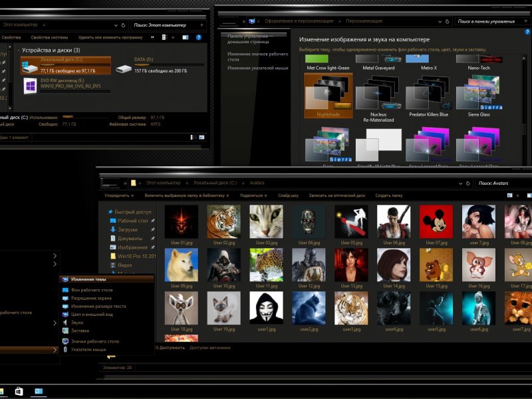
Task: Open Change desktop icons link
Action: [257, 57]
